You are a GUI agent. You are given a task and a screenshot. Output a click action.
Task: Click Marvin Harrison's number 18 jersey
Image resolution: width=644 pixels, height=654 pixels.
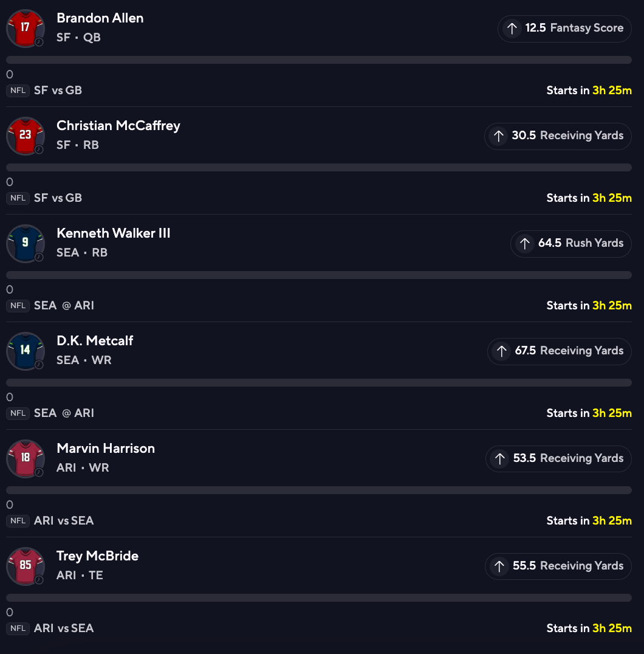25,458
